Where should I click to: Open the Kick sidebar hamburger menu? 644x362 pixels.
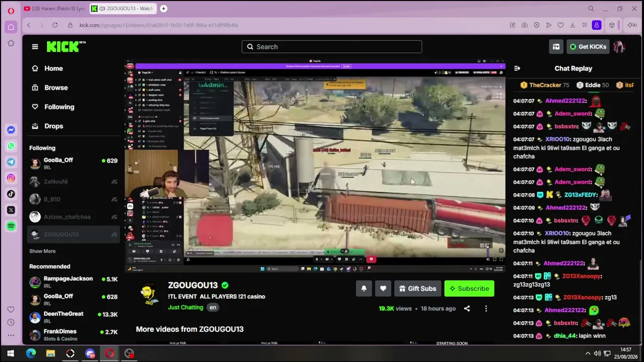35,47
